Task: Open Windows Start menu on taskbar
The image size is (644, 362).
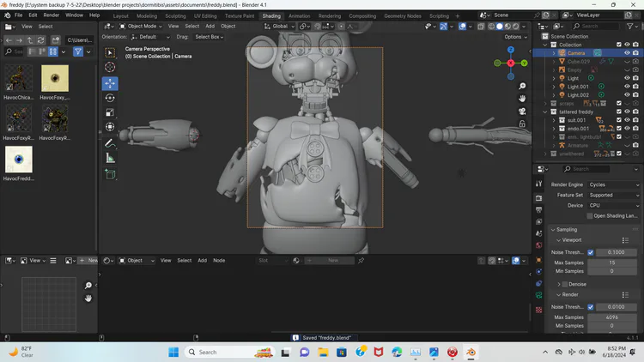Action: coord(173,353)
